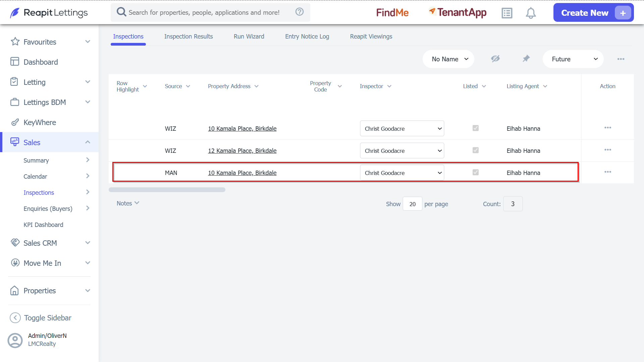
Task: Open the No Name view dropdown
Action: (x=448, y=59)
